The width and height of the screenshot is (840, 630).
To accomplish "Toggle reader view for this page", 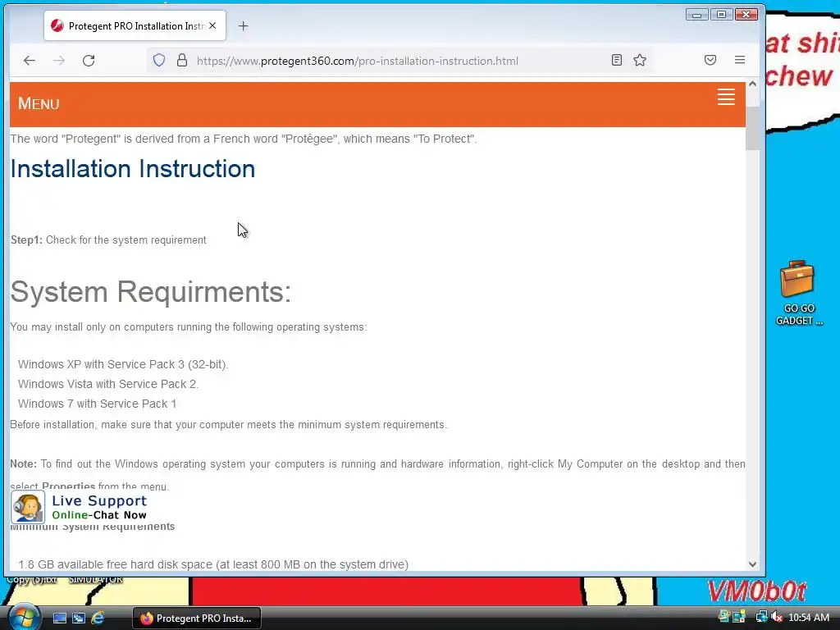I will (617, 60).
